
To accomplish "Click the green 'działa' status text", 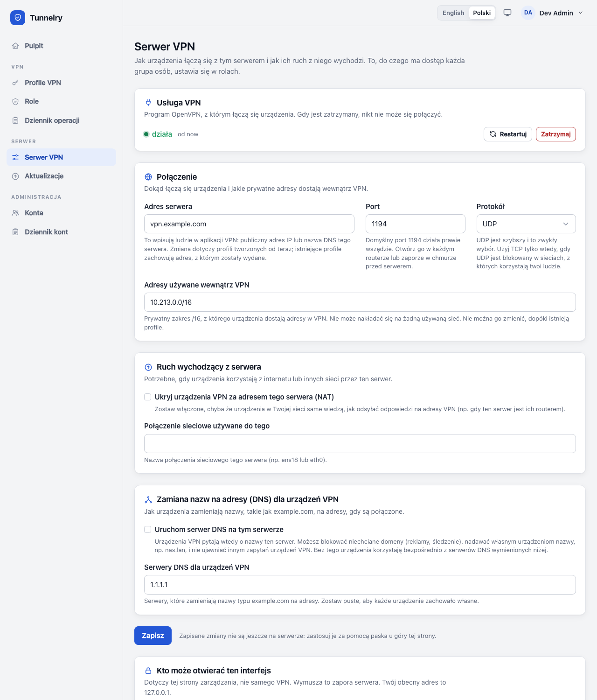I will click(162, 134).
